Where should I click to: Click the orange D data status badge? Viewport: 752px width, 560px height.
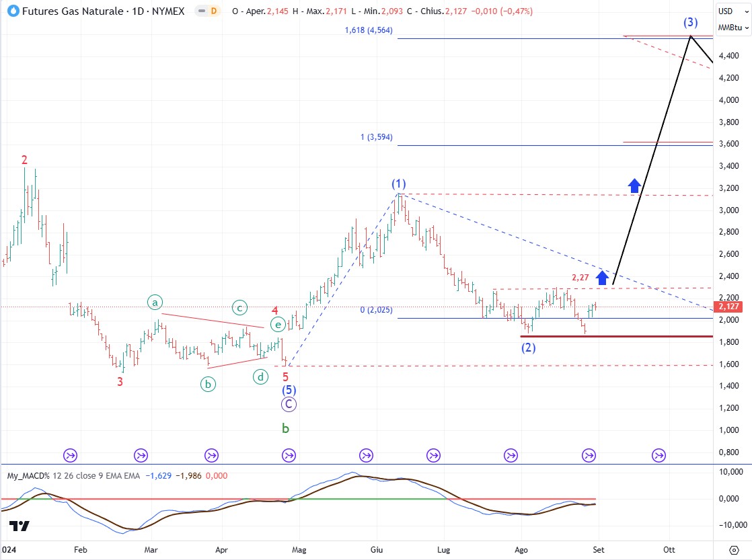point(213,11)
